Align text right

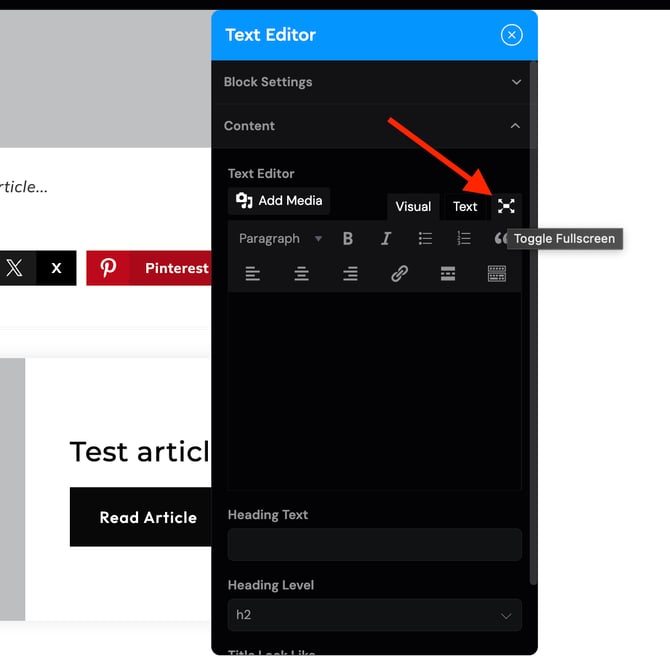tap(350, 273)
